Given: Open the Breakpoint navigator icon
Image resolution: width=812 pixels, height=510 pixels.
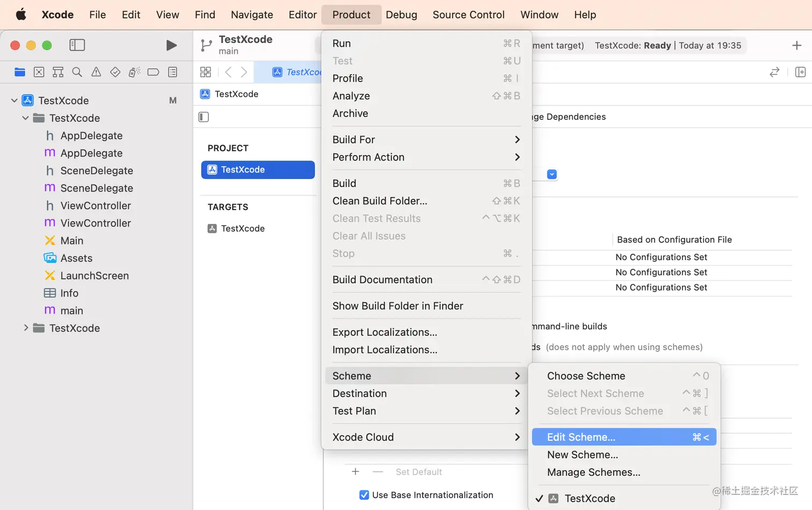Looking at the screenshot, I should pos(153,72).
